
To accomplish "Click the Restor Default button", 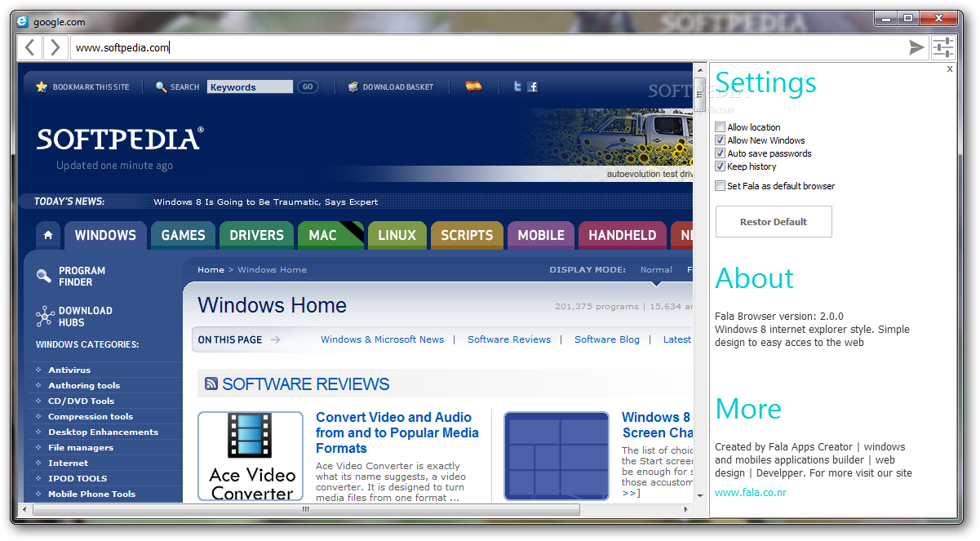I will (x=774, y=222).
